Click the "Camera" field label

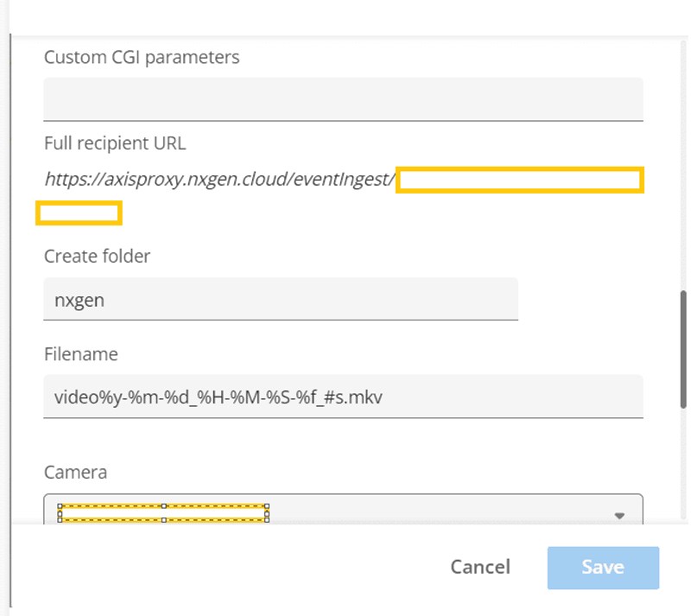tap(75, 472)
